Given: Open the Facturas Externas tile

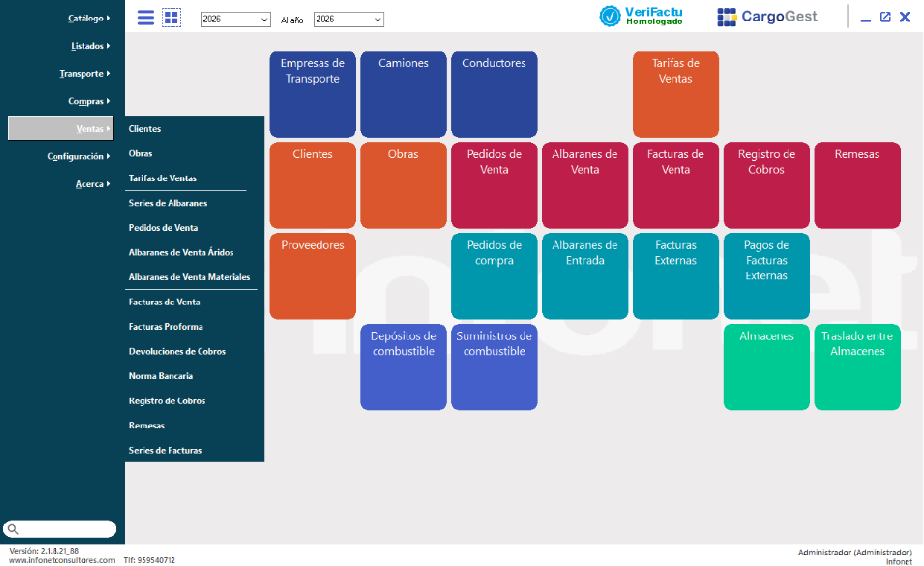Looking at the screenshot, I should point(676,276).
